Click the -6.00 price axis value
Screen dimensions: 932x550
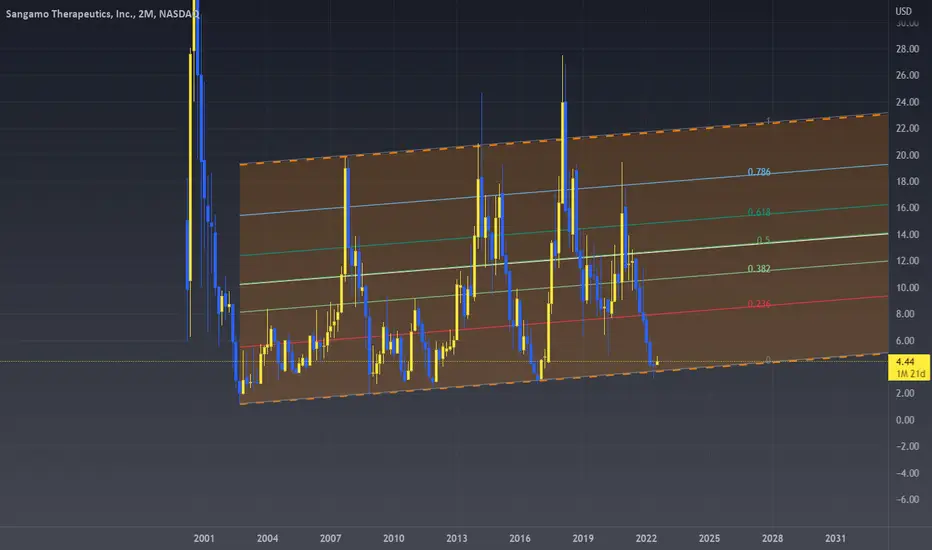pyautogui.click(x=907, y=499)
